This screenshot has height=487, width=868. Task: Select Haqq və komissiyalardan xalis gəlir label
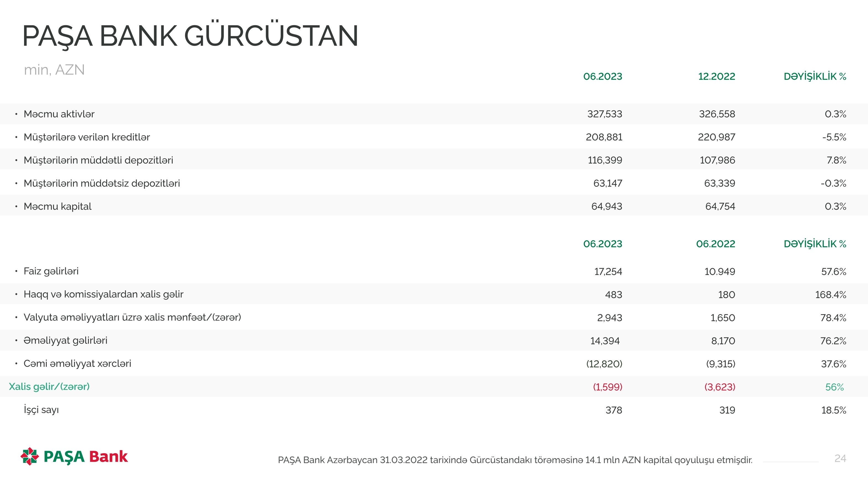tap(103, 294)
